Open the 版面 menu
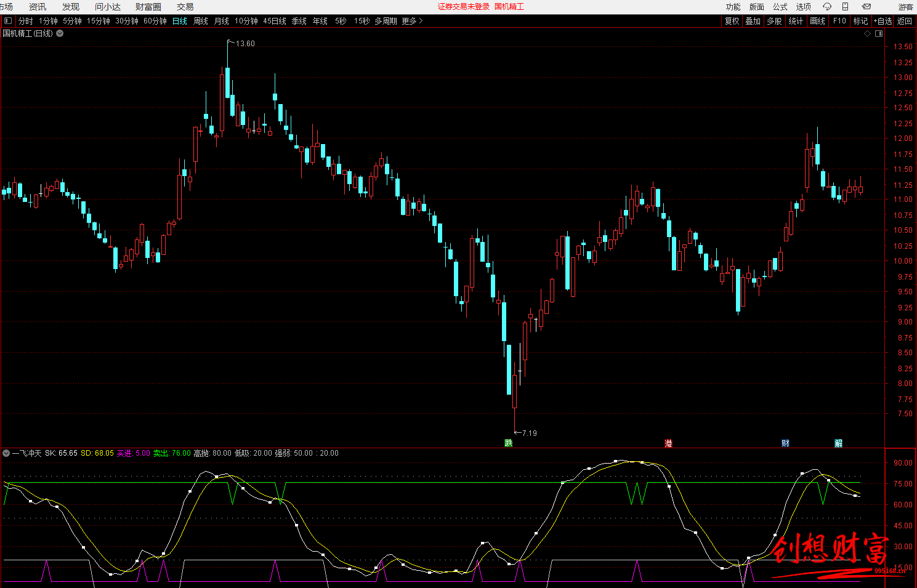 click(x=757, y=7)
